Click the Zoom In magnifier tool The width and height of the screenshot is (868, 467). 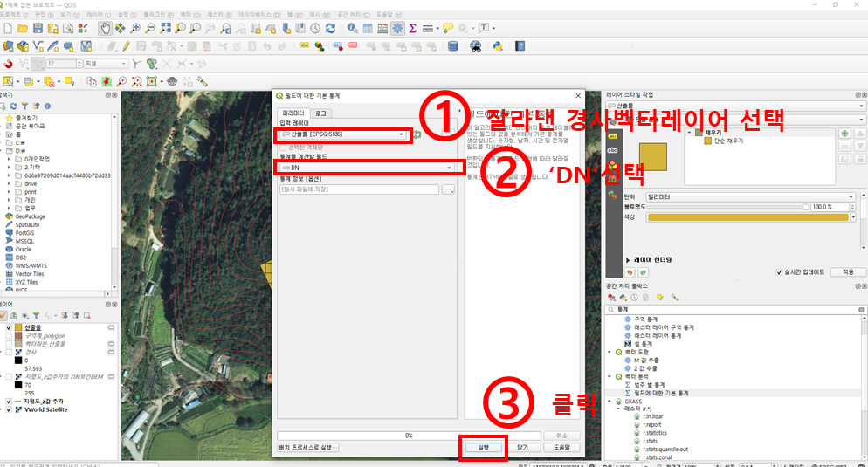[x=135, y=28]
